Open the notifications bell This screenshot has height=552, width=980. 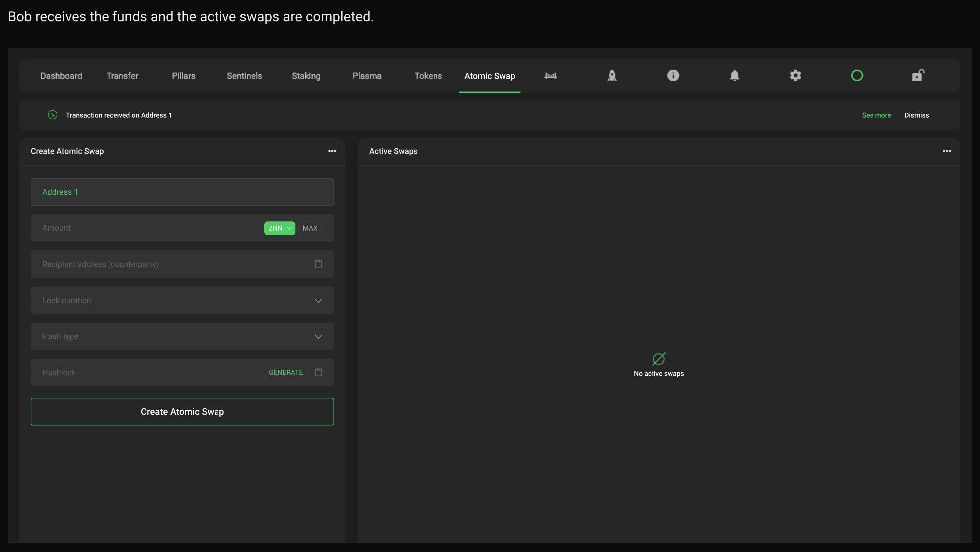pyautogui.click(x=734, y=76)
